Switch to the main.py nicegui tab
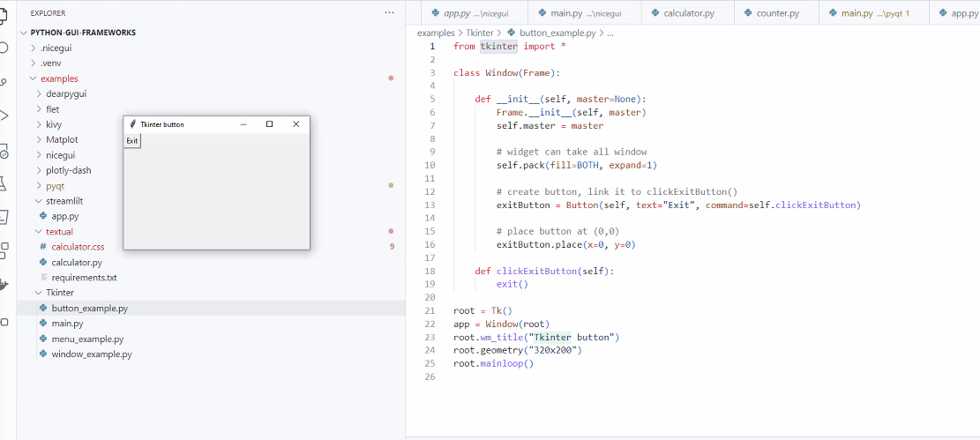Image resolution: width=980 pixels, height=440 pixels. tap(584, 12)
